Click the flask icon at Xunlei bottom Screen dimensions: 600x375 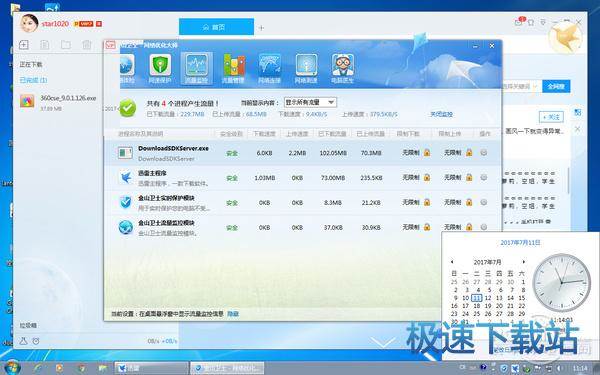click(x=23, y=341)
